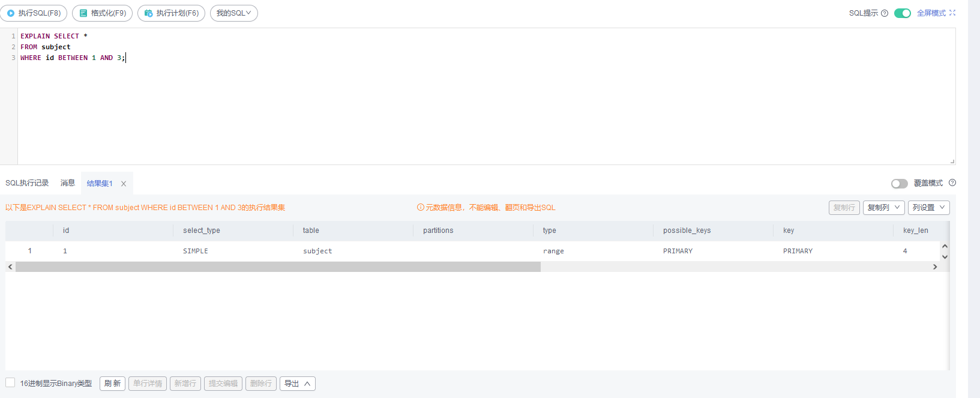The image size is (980, 398).
Task: Click the plan icon in 执行计划 button
Action: tap(148, 13)
